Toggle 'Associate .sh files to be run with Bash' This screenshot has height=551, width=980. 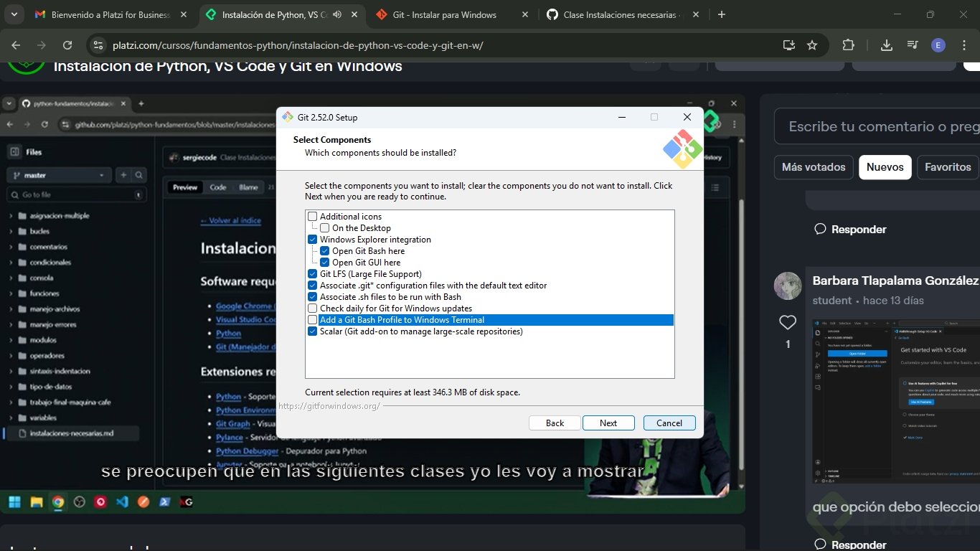(312, 297)
